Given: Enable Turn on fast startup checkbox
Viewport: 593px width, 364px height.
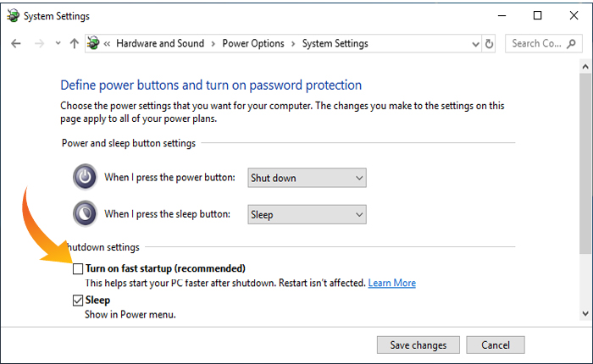Looking at the screenshot, I should pos(78,268).
